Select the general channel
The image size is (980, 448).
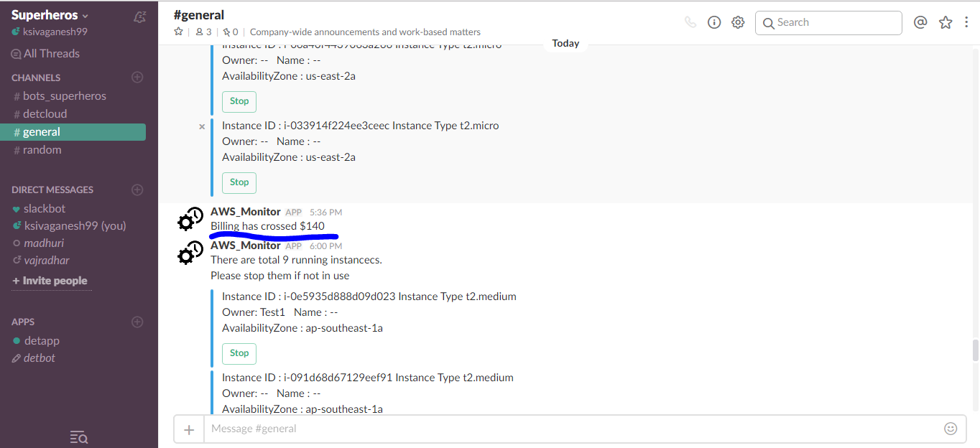(x=73, y=132)
